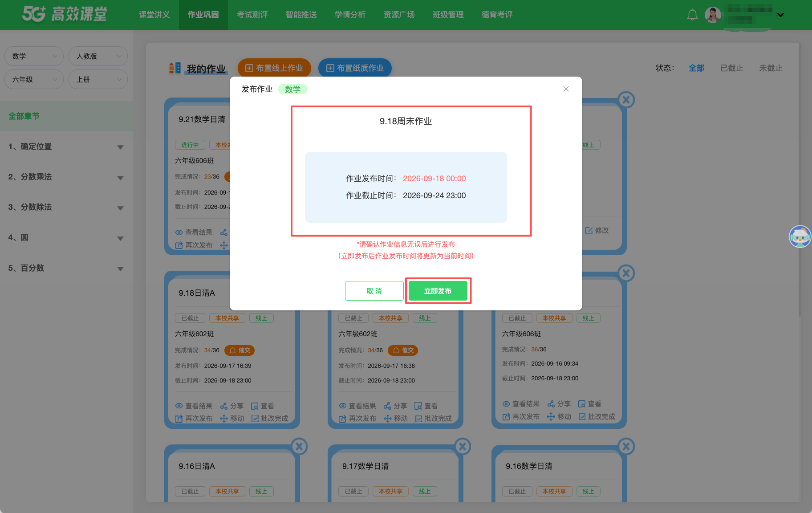Click the 取消 button in dialog

(x=374, y=291)
